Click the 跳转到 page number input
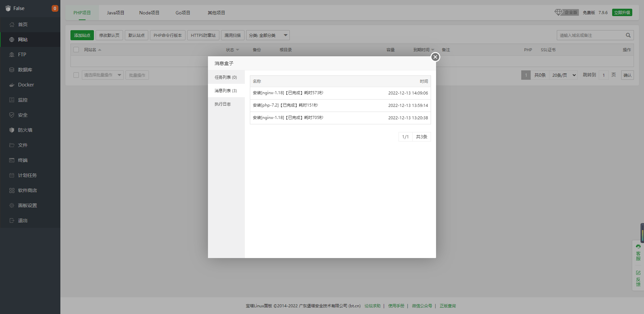This screenshot has width=644, height=314. click(604, 75)
